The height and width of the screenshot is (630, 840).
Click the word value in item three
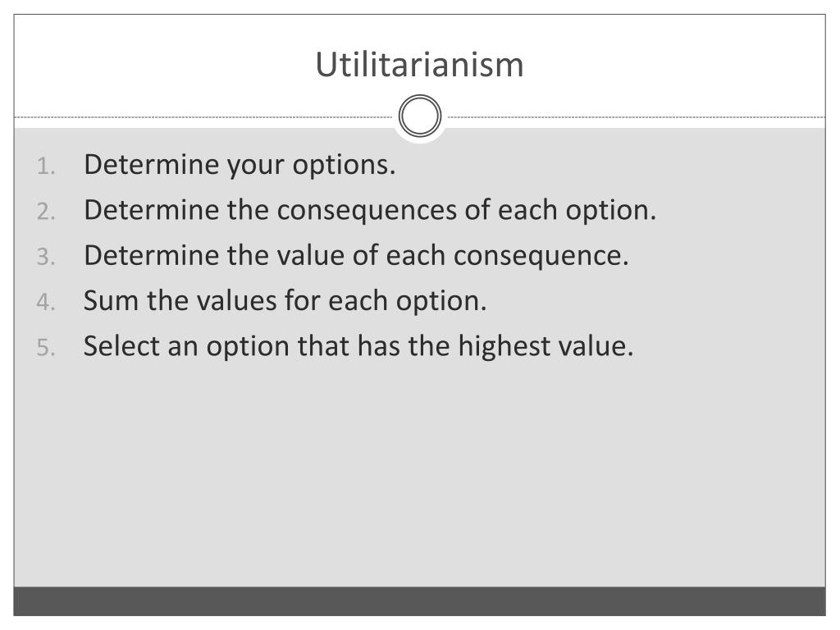(311, 255)
